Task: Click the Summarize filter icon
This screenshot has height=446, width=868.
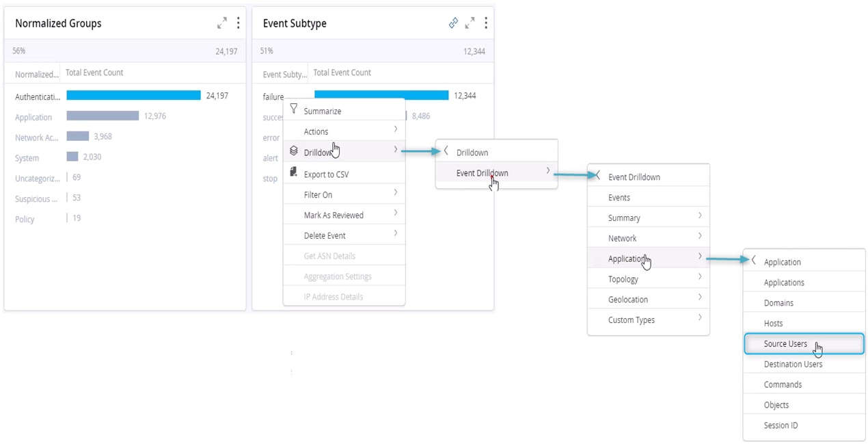Action: pyautogui.click(x=294, y=109)
